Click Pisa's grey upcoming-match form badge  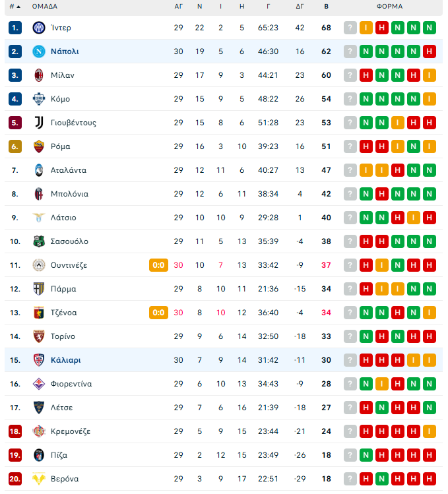click(x=350, y=455)
